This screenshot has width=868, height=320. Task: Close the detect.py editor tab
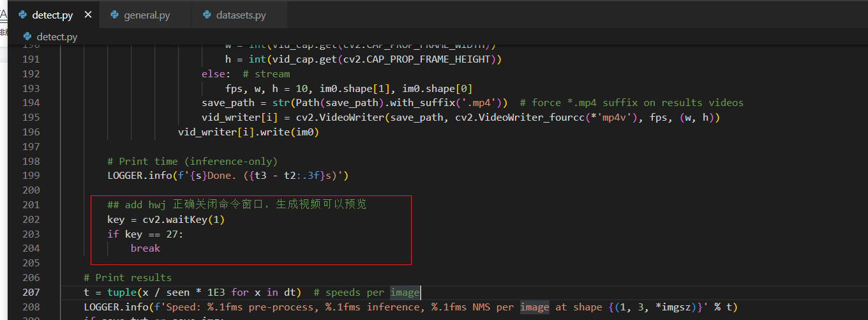[87, 15]
